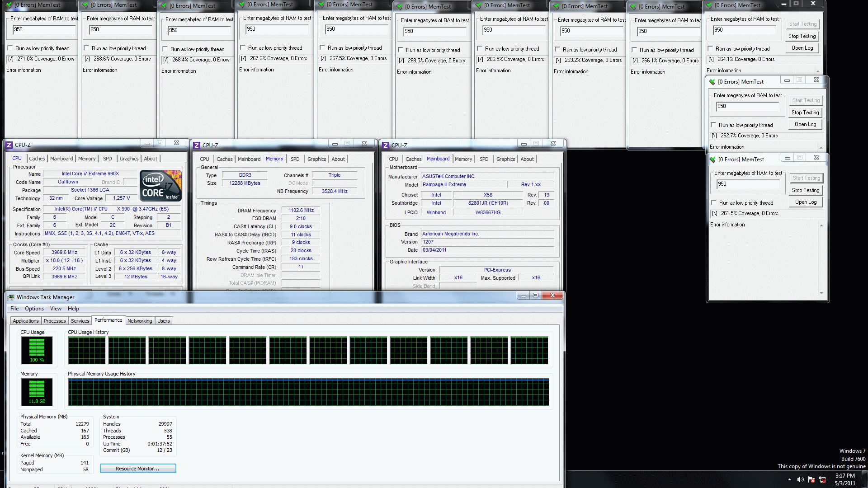Screen dimensions: 868x488
Task: Open the About tab in the leftmost CPU-Z window
Action: [x=151, y=159]
